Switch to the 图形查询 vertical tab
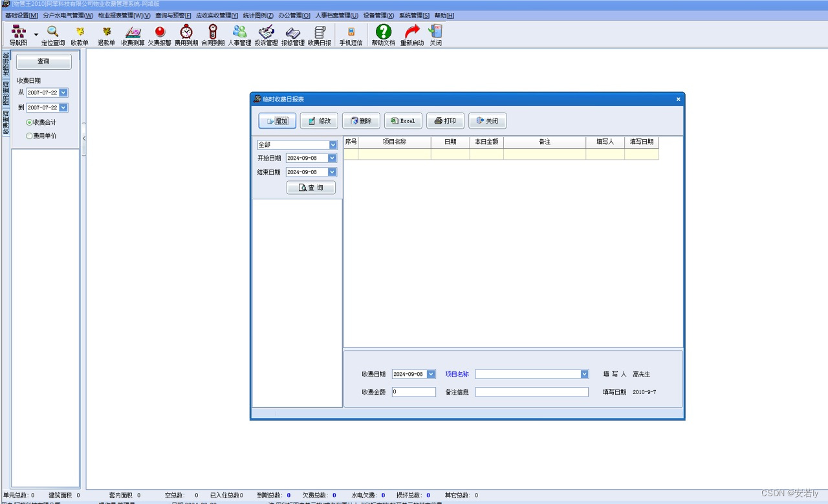The width and height of the screenshot is (828, 504). coord(6,94)
